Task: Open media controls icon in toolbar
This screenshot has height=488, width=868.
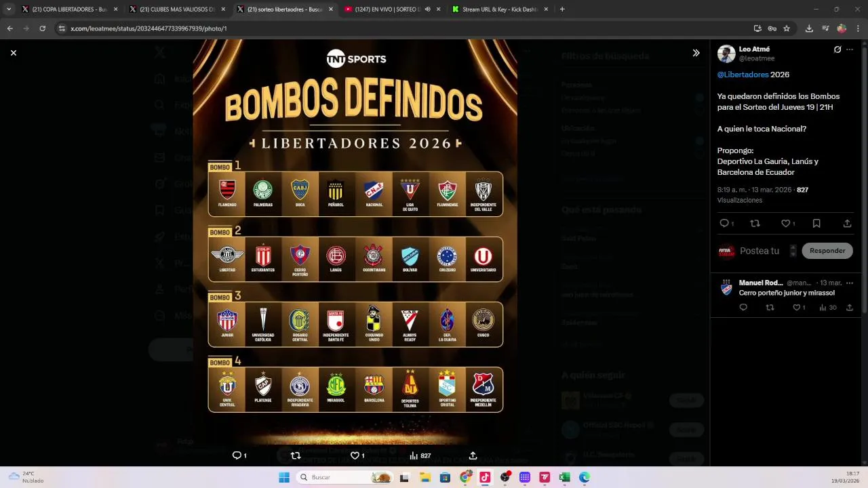Action: tap(825, 28)
